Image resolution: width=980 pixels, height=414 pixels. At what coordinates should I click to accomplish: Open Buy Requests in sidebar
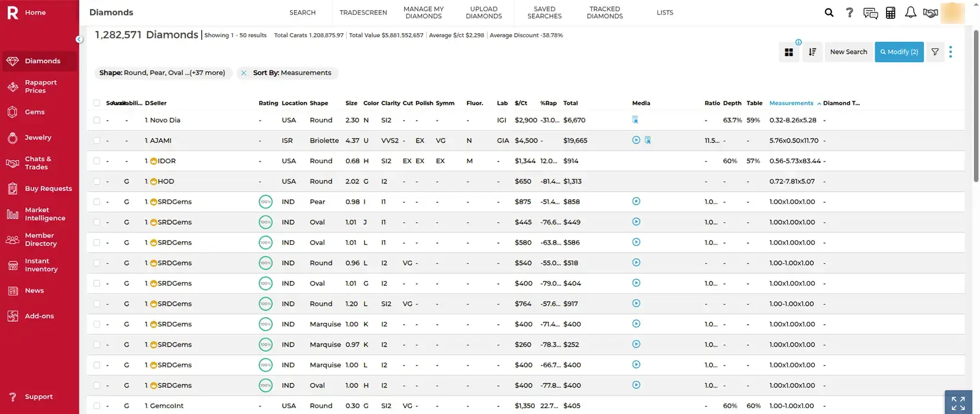click(x=40, y=189)
